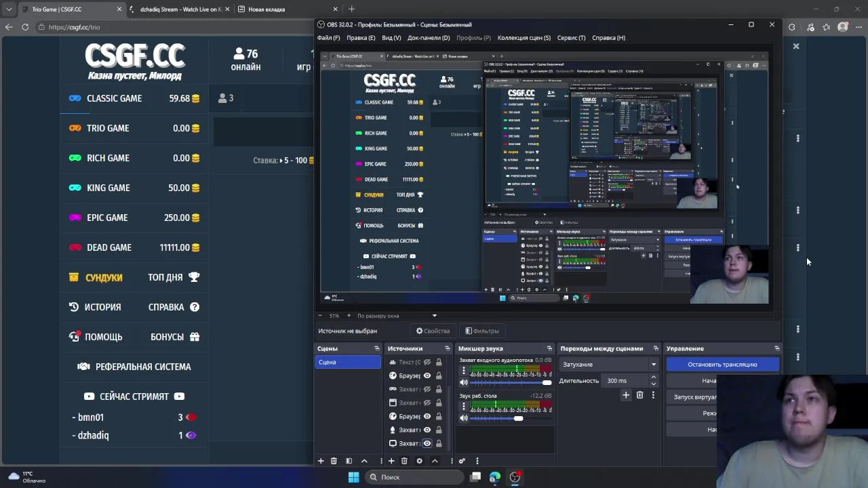Open Захват входного аудиопотока channel options dots
Screen dimensions: 868x488
coord(464,371)
